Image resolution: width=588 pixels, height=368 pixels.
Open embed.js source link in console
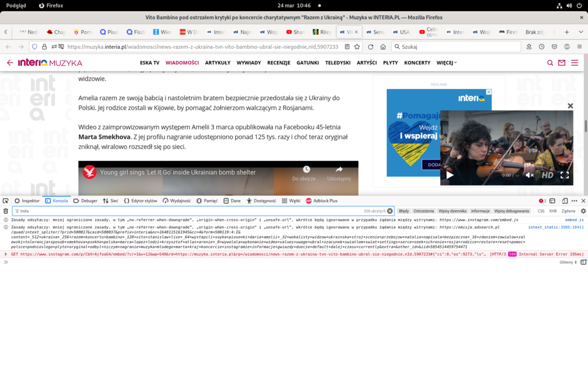[574, 220]
